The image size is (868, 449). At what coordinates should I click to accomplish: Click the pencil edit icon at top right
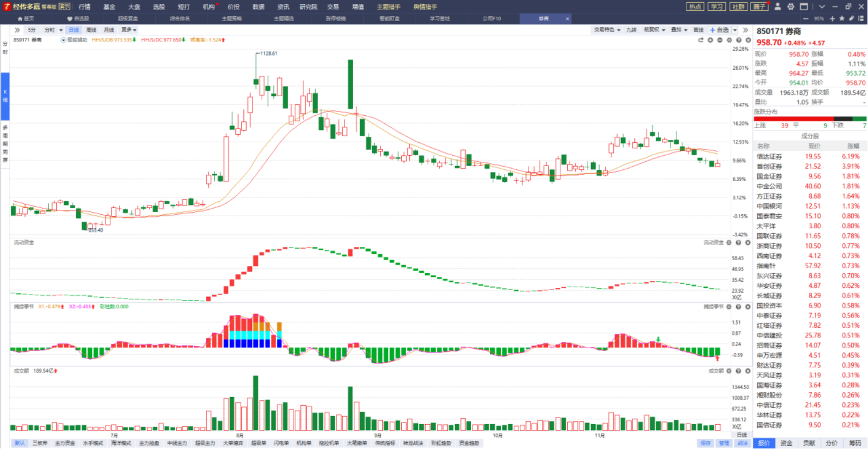(852, 18)
